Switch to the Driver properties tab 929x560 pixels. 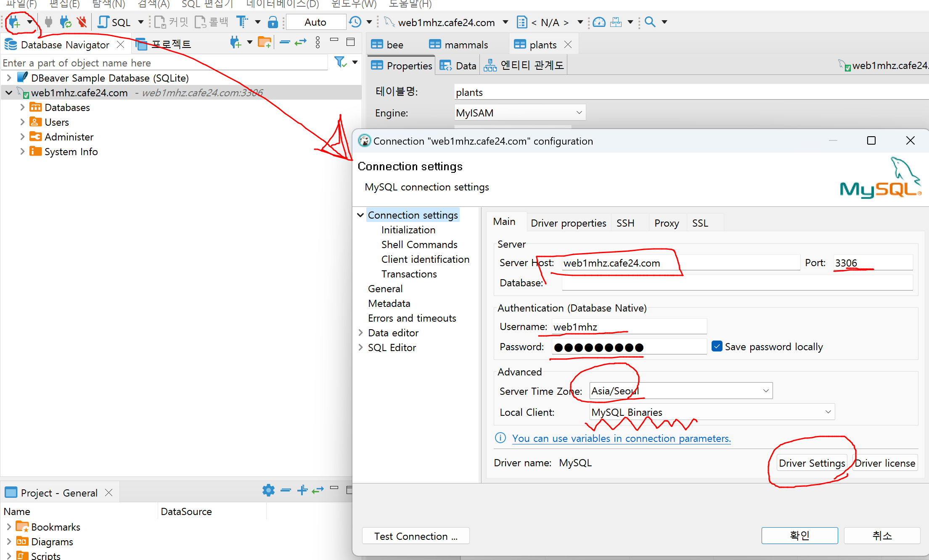[568, 223]
